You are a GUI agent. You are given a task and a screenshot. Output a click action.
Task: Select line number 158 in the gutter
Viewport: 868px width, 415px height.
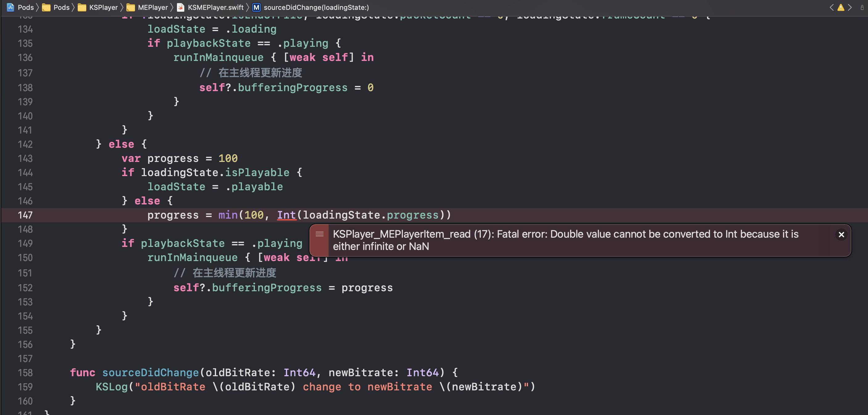[25, 373]
